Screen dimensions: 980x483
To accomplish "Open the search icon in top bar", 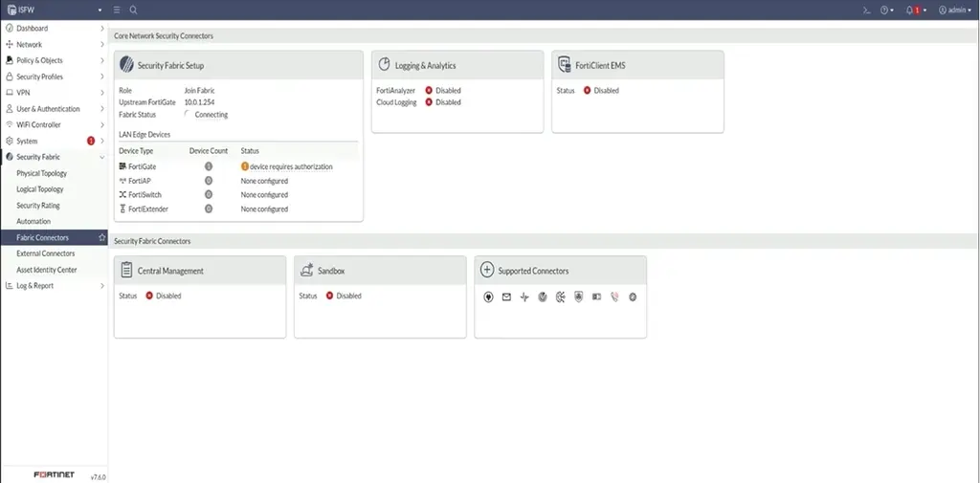I will pyautogui.click(x=134, y=10).
